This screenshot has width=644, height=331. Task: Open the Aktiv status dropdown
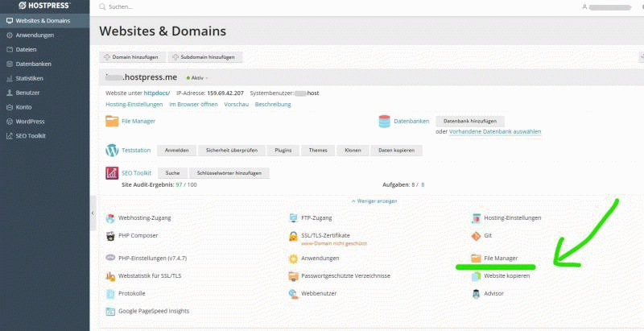[x=197, y=77]
